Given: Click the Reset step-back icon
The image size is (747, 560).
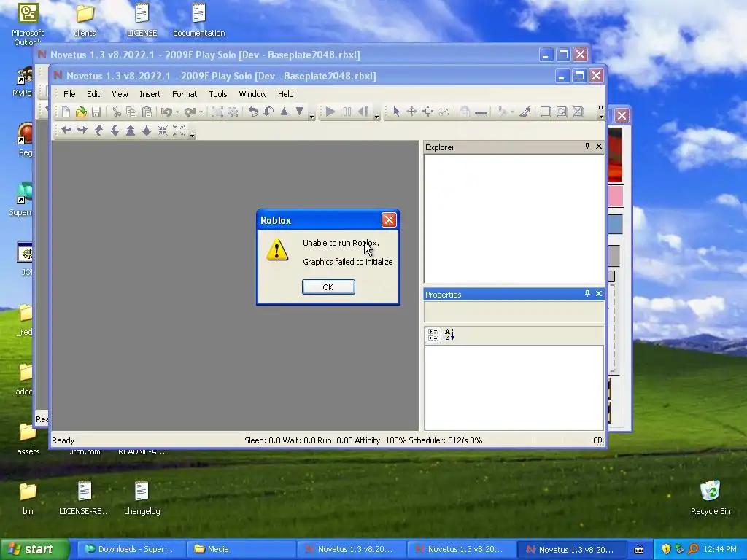Looking at the screenshot, I should click(x=363, y=112).
